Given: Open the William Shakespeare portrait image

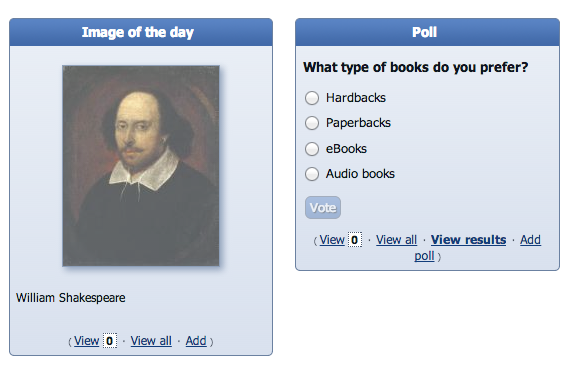Looking at the screenshot, I should (141, 166).
